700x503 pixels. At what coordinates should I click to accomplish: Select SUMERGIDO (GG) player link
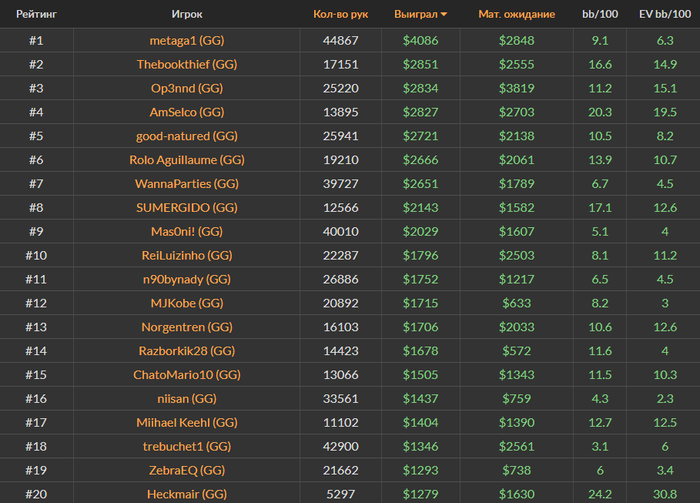(x=186, y=208)
